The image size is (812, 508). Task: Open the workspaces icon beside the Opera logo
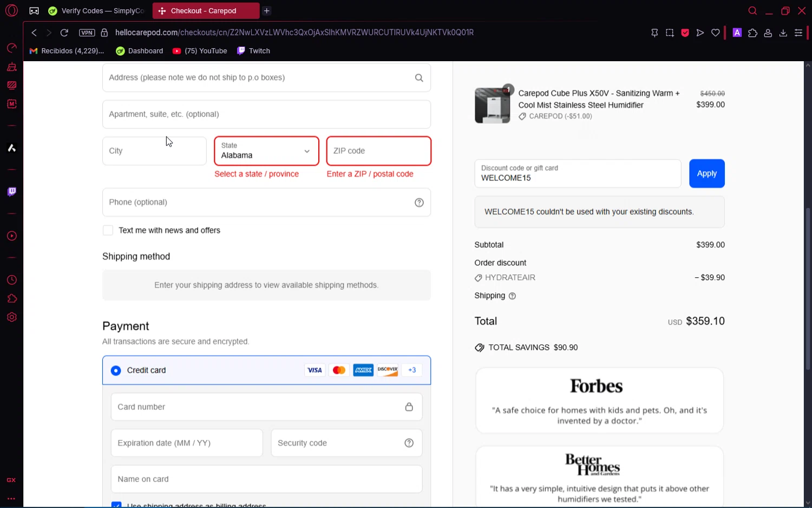[x=34, y=11]
